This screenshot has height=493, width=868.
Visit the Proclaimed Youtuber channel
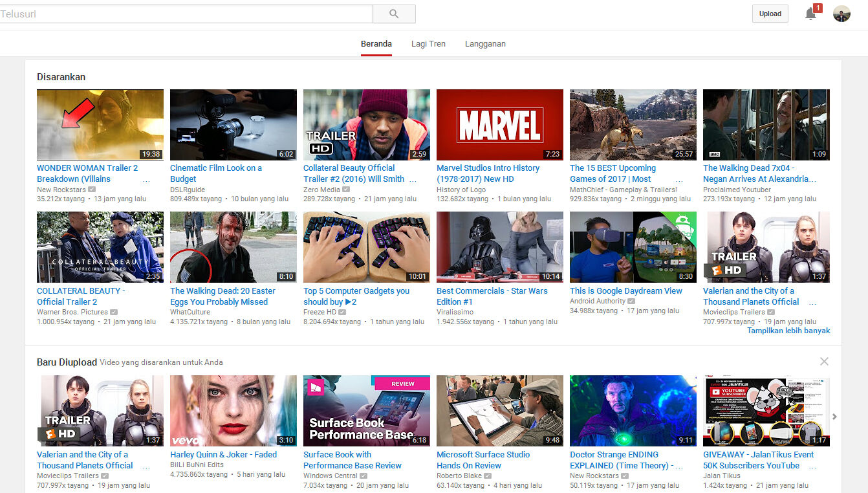(737, 190)
